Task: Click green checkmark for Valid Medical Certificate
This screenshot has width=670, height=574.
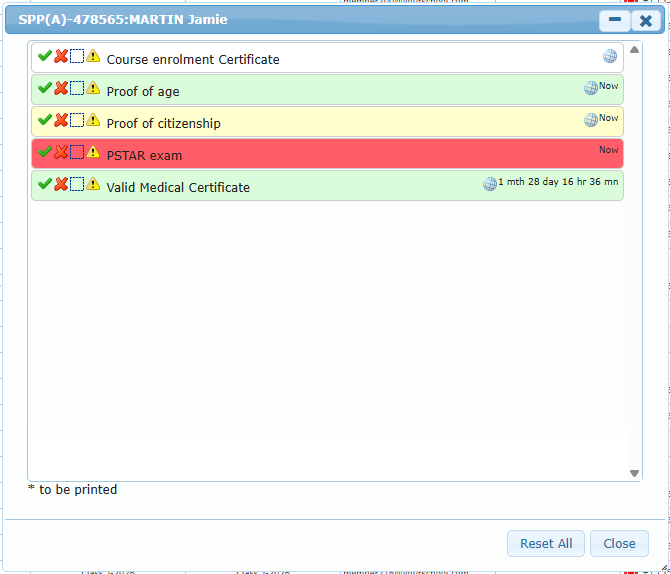Action: 45,184
